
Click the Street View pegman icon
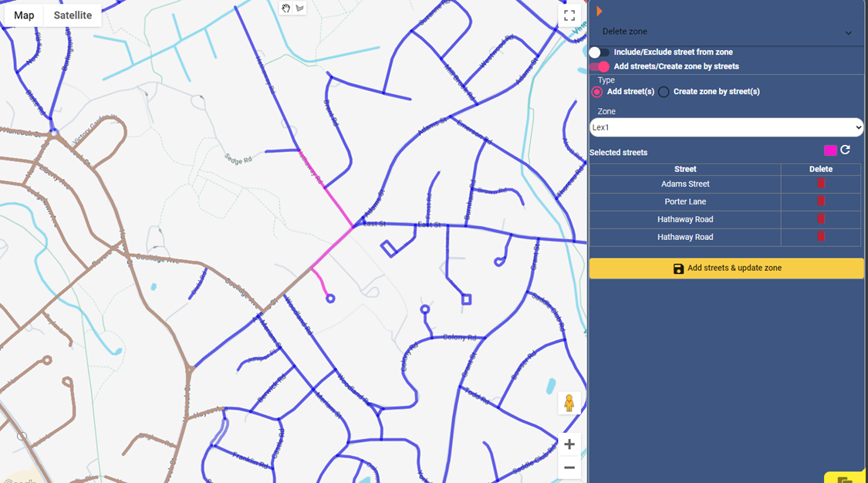pos(569,403)
